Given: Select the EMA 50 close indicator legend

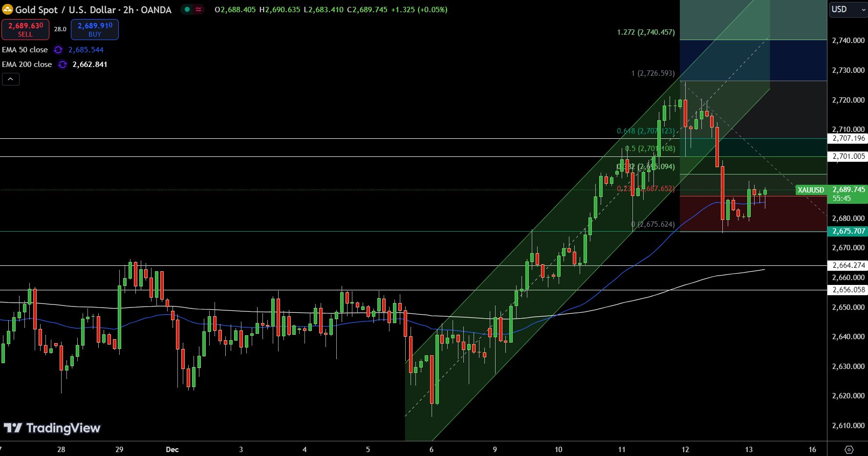Looking at the screenshot, I should click(25, 50).
